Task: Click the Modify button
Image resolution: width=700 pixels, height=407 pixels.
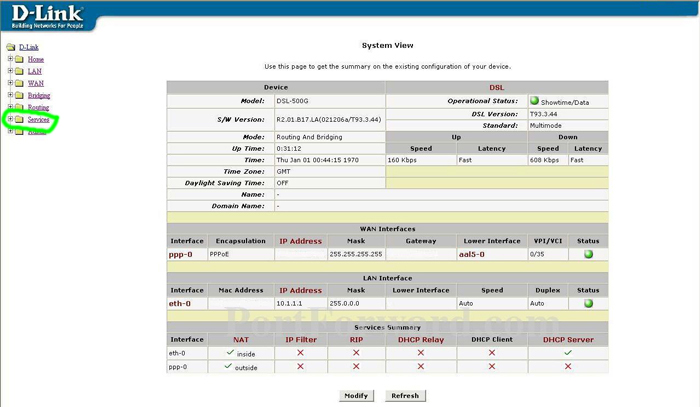Action: 356,395
